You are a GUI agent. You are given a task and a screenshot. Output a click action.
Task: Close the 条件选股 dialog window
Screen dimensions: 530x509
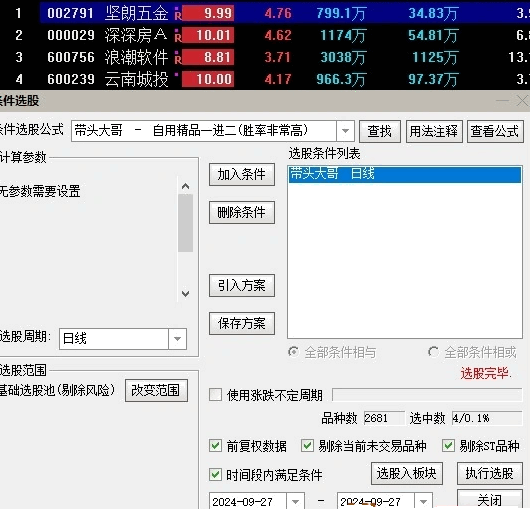522,101
